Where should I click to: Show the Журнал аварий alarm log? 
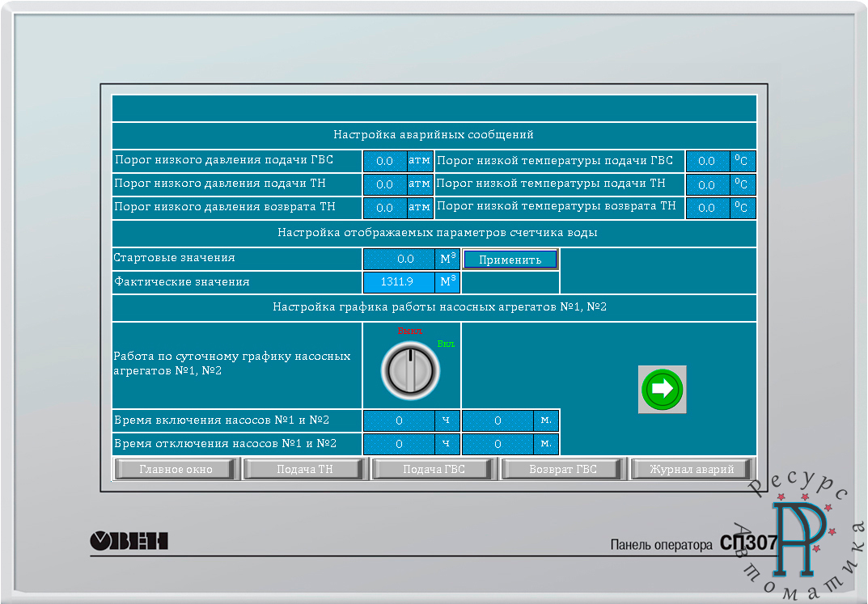click(692, 469)
